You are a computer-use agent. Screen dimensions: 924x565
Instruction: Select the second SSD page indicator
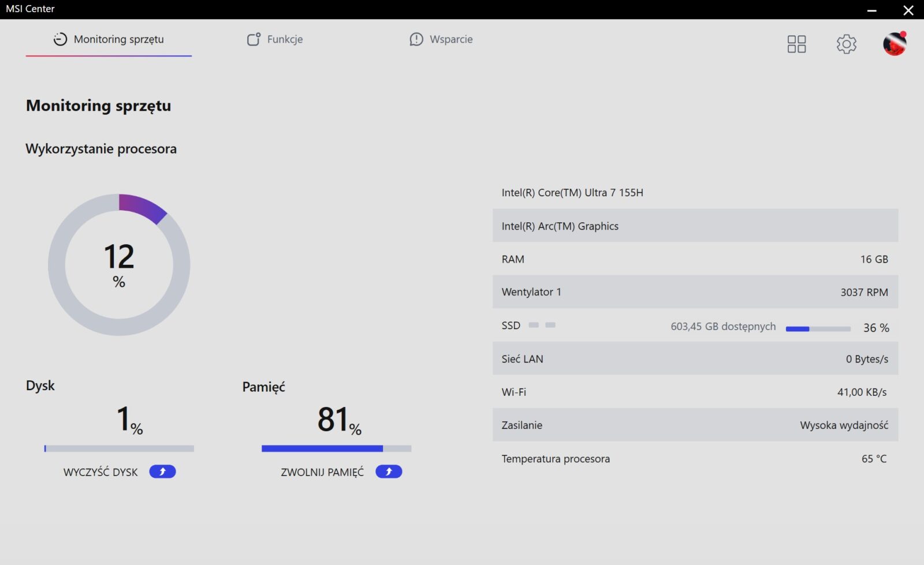550,325
